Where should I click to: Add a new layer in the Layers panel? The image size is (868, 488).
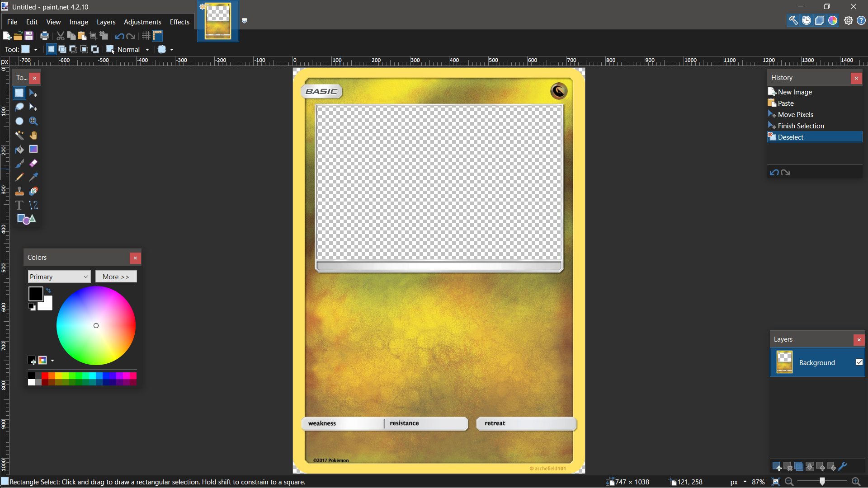pyautogui.click(x=778, y=466)
